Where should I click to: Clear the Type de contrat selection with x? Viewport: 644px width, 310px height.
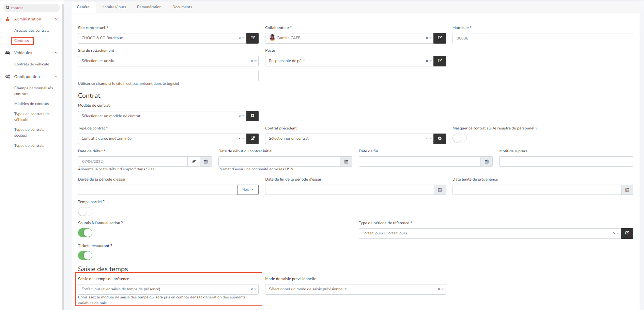pos(239,138)
